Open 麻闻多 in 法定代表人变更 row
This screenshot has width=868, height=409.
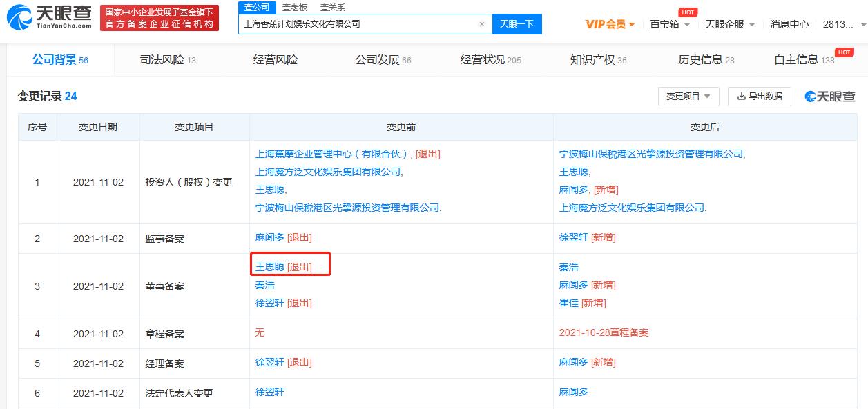point(573,392)
